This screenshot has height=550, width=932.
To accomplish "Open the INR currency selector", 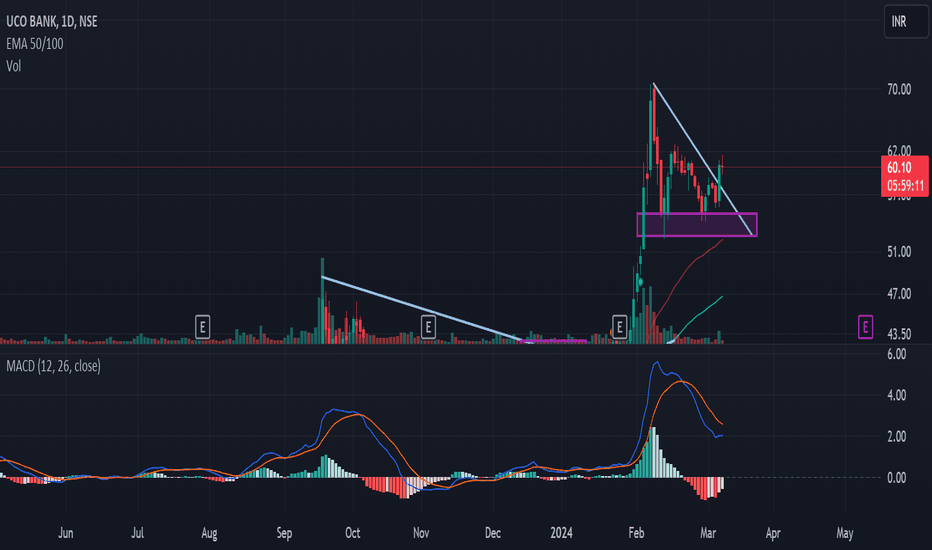I will [x=906, y=21].
